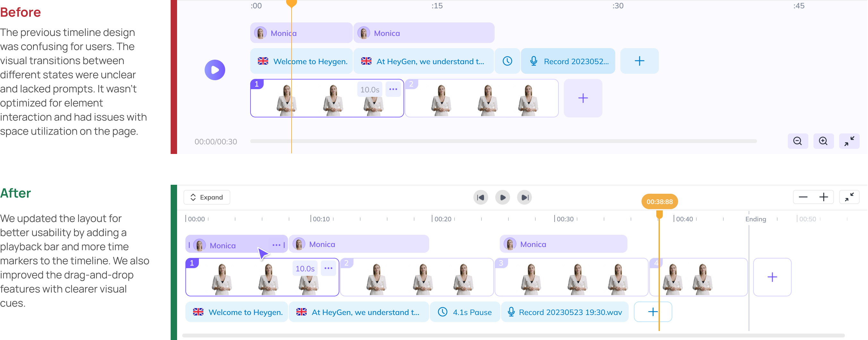868x340 pixels.
Task: Zoom in the After timeline with the plus button
Action: (x=823, y=197)
